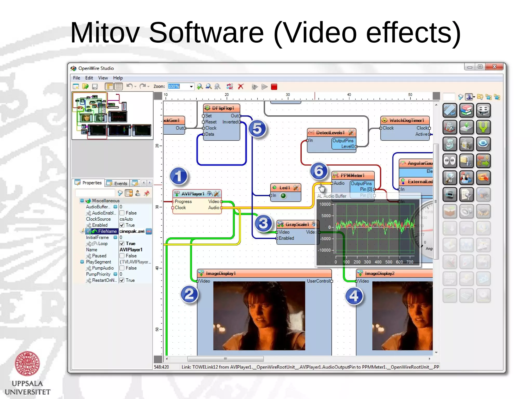Toggle the rulers button in toolbar

click(x=109, y=86)
